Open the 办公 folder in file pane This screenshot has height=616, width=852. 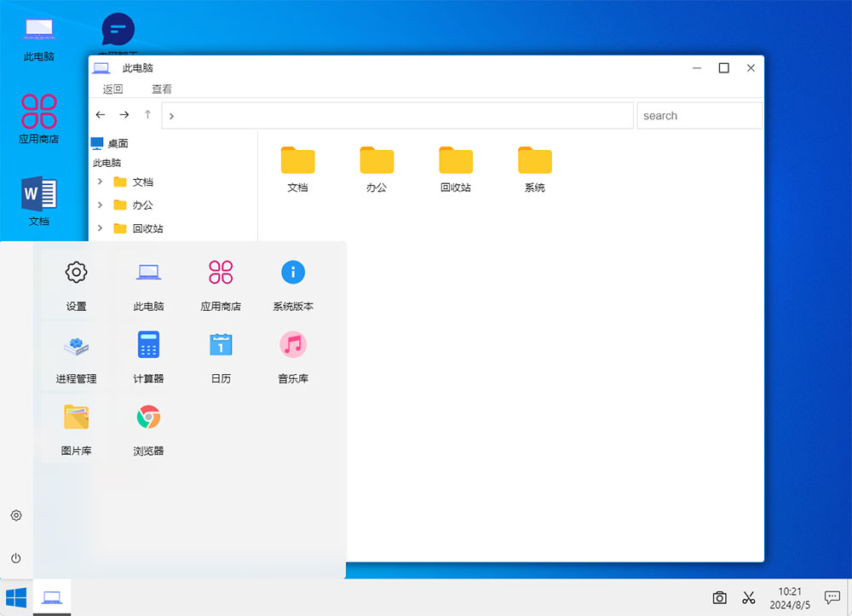coord(377,169)
